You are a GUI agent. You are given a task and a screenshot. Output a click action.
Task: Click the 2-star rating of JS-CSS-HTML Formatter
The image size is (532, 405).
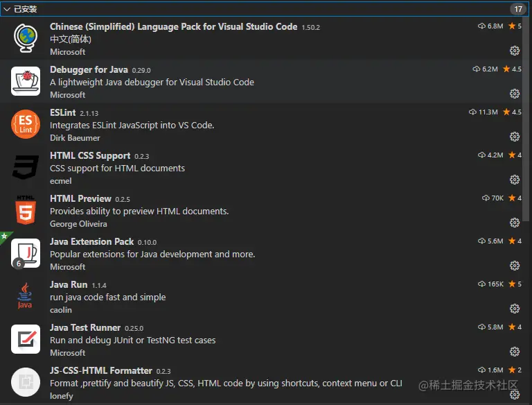coord(515,370)
